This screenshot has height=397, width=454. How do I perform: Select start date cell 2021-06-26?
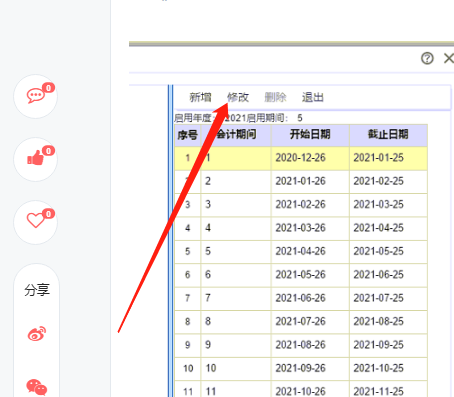point(310,298)
